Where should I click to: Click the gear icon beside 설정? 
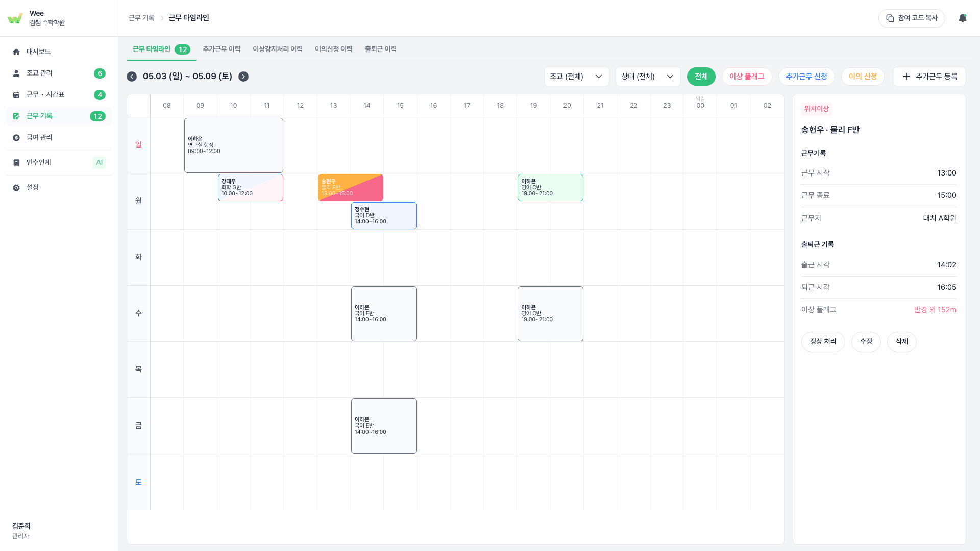tap(16, 188)
